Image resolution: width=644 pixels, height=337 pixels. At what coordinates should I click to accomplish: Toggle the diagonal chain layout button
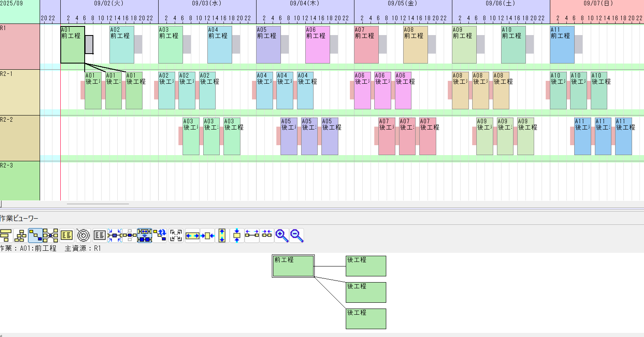(35, 236)
